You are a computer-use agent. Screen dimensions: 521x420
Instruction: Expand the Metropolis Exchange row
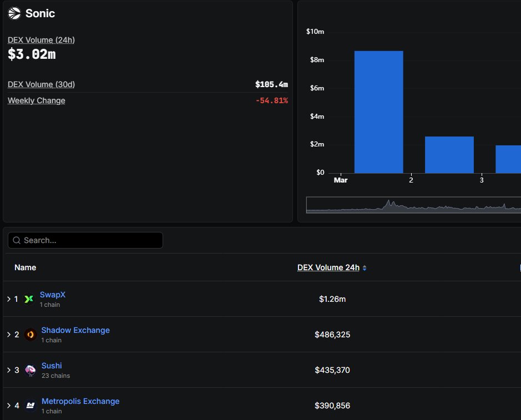pos(9,406)
